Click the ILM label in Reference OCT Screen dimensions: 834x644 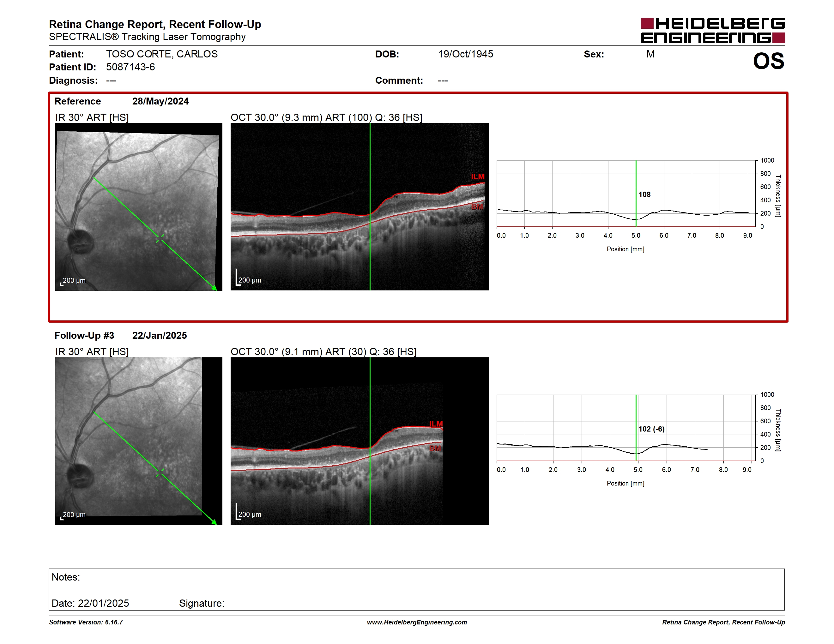point(477,177)
